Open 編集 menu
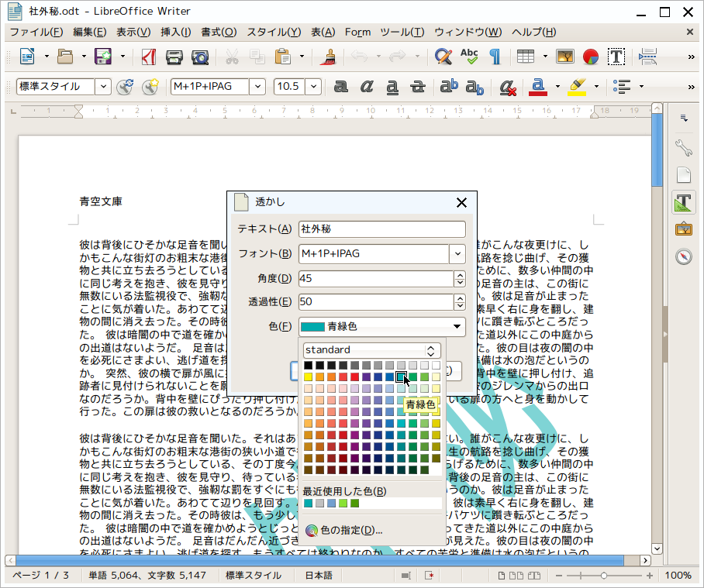Screen dimensions: 704x588 (89, 33)
